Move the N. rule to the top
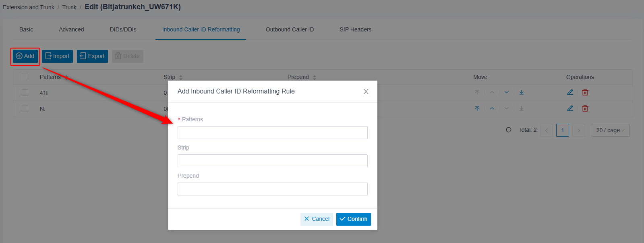This screenshot has height=243, width=644. (477, 108)
